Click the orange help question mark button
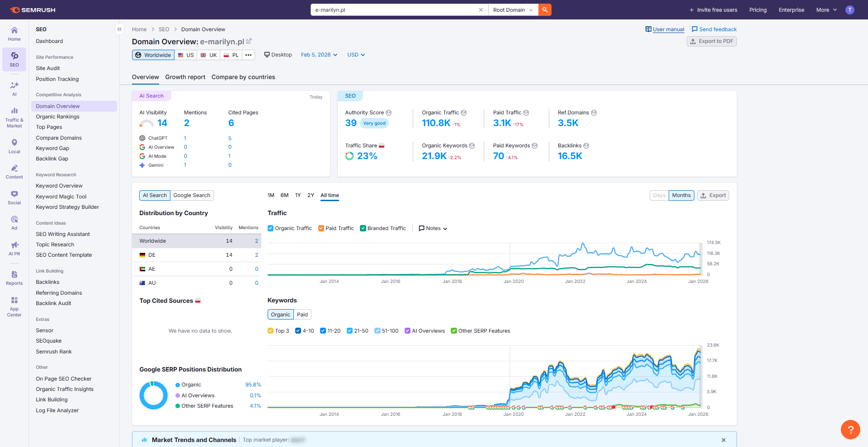 [x=850, y=429]
